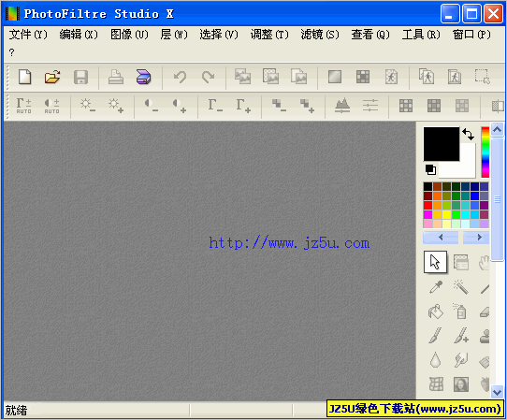Viewport: 507px width, 420px height.
Task: Select the Spray can tool
Action: pos(460,311)
